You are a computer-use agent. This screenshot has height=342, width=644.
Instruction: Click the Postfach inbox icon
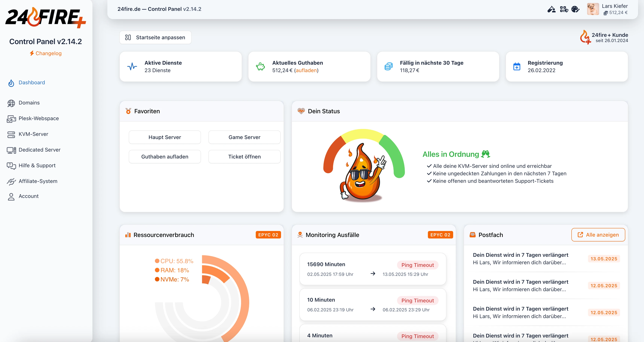[x=472, y=235]
